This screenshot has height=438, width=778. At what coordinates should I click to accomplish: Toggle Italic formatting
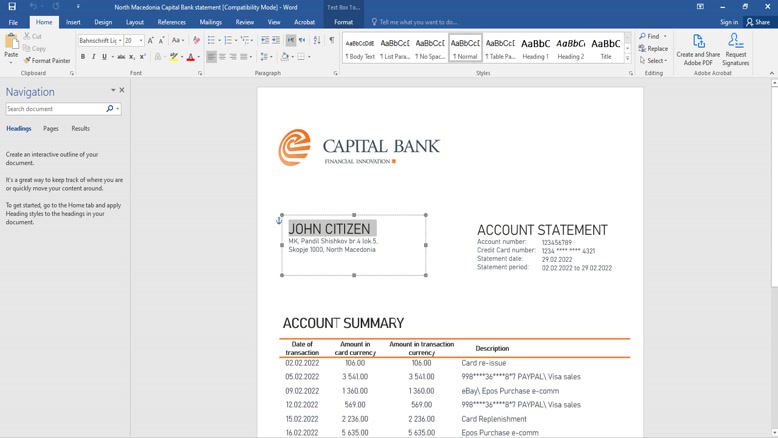tap(94, 57)
